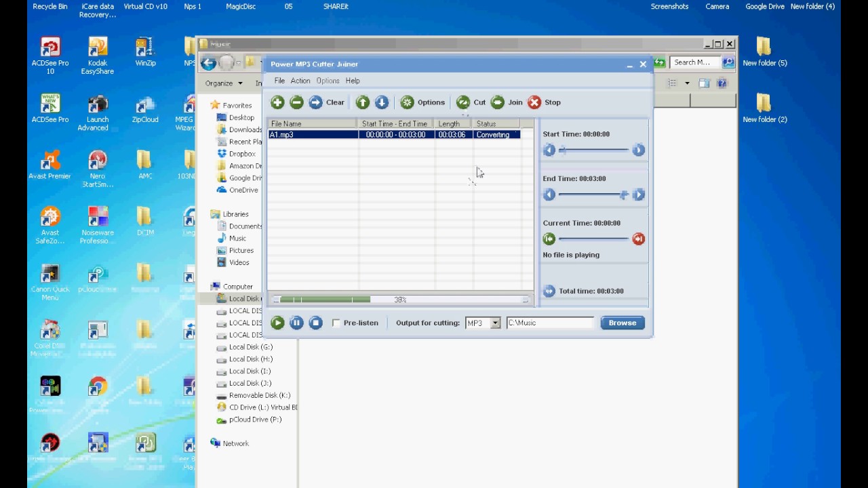Select Removable Disk (K:) in sidebar
Image resolution: width=868 pixels, height=488 pixels.
254,396
